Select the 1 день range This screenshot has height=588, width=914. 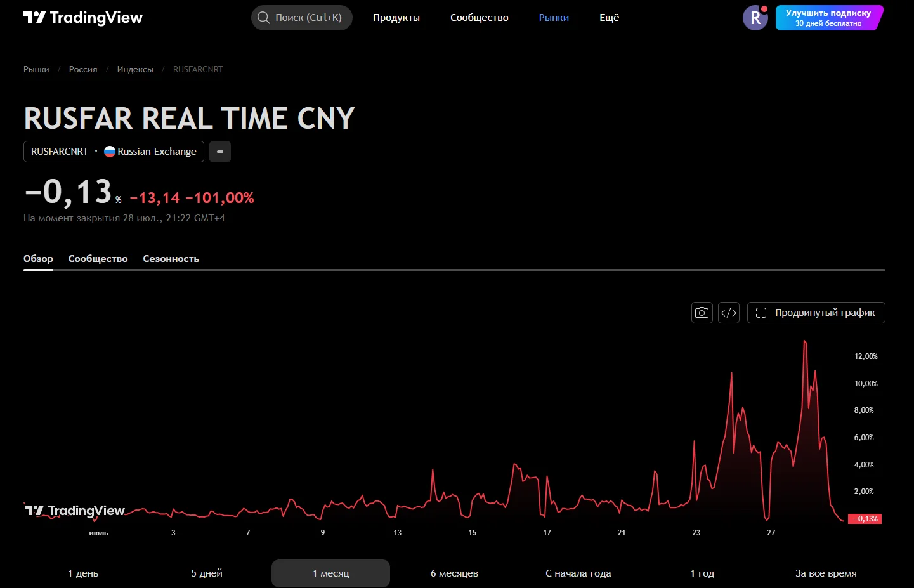click(x=83, y=573)
